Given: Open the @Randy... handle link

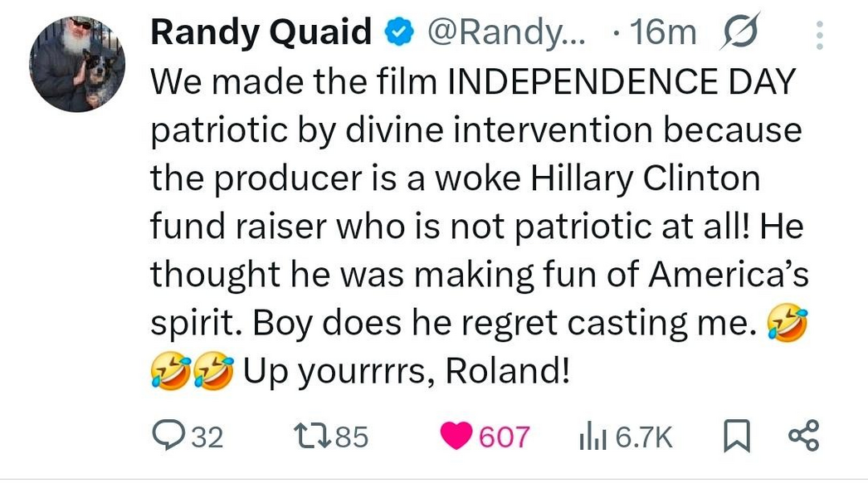Looking at the screenshot, I should 505,32.
